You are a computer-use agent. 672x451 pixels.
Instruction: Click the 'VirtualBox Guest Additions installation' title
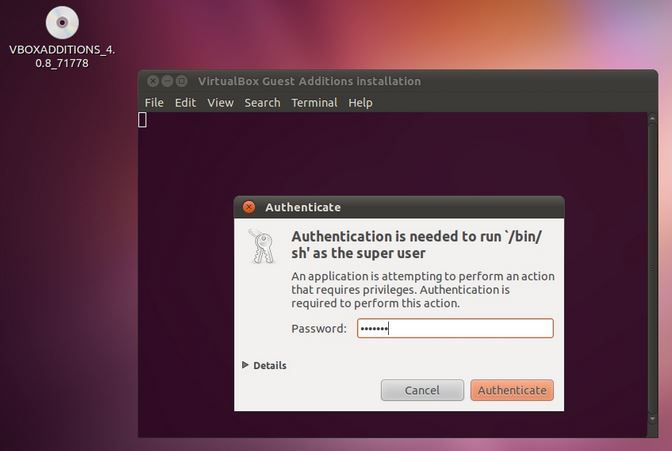[x=309, y=81]
